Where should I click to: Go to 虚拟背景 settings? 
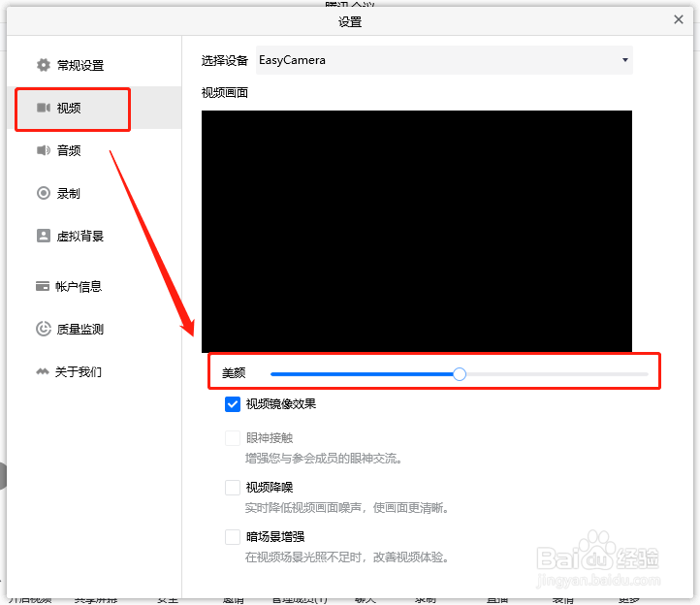pyautogui.click(x=94, y=236)
